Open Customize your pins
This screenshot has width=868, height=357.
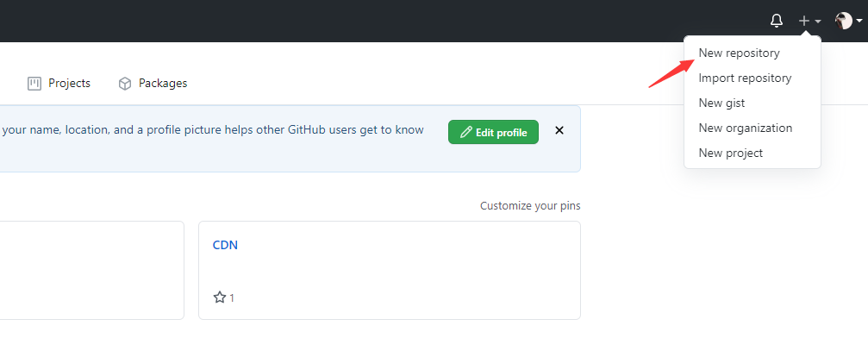530,206
